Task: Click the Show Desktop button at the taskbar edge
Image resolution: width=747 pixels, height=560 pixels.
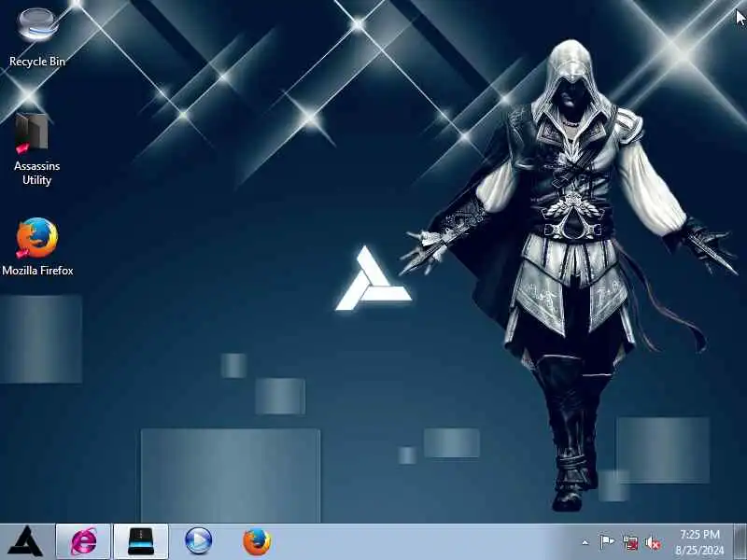Action: [x=740, y=541]
